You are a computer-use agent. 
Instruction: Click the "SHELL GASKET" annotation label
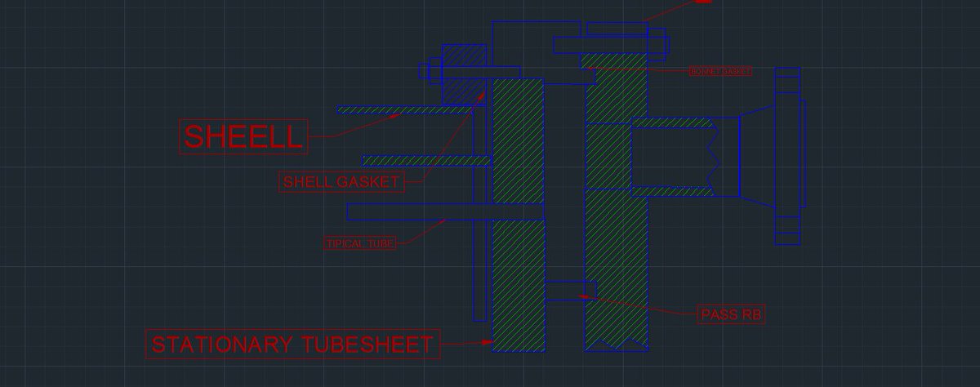342,181
